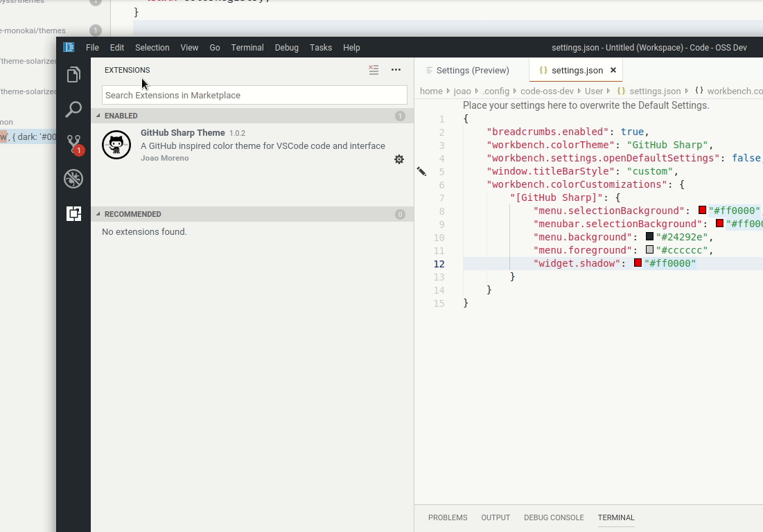Switch to the OUTPUT panel tab
The height and width of the screenshot is (532, 763).
495,517
